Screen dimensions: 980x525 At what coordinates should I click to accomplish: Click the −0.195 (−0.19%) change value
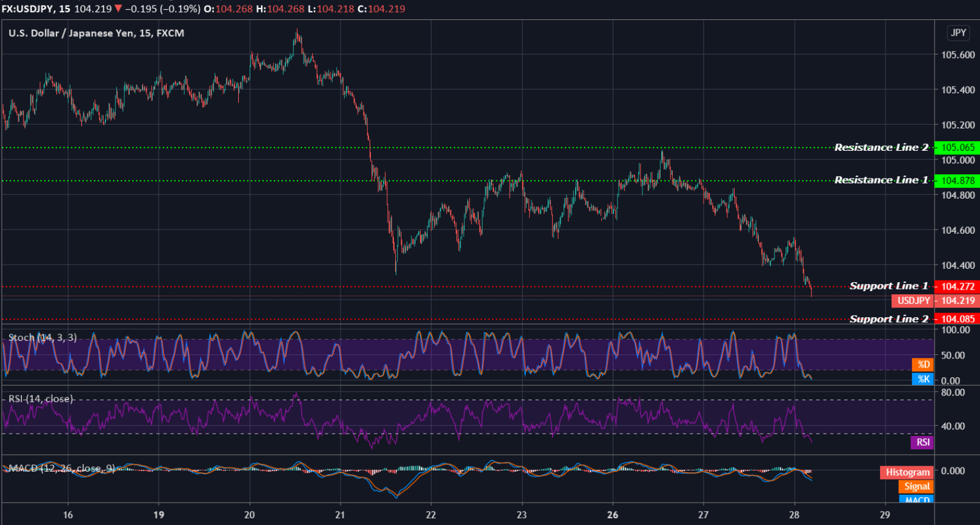[x=162, y=9]
